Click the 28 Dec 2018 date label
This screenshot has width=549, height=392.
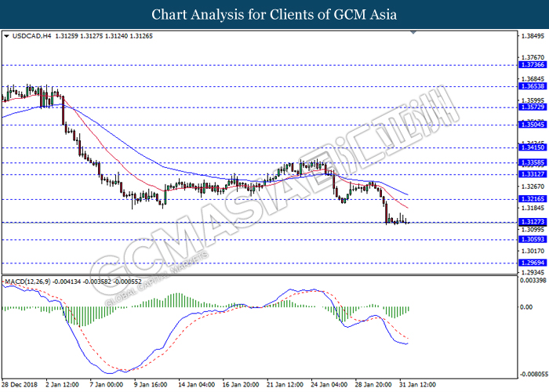(x=20, y=385)
